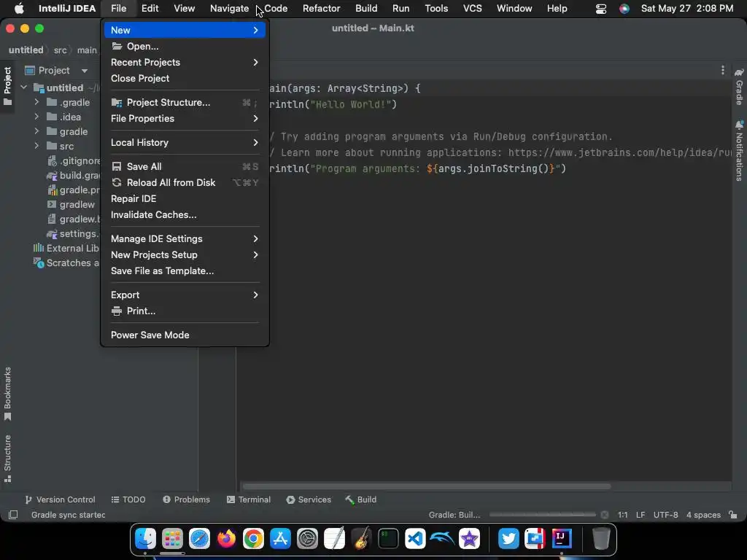Choose Open... from the File menu
747x560 pixels.
[x=185, y=46]
